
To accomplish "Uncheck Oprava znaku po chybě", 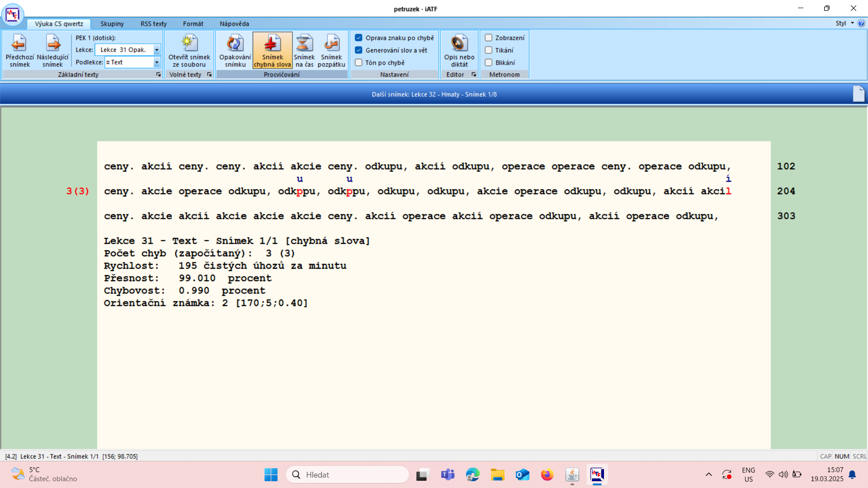I will click(x=359, y=38).
